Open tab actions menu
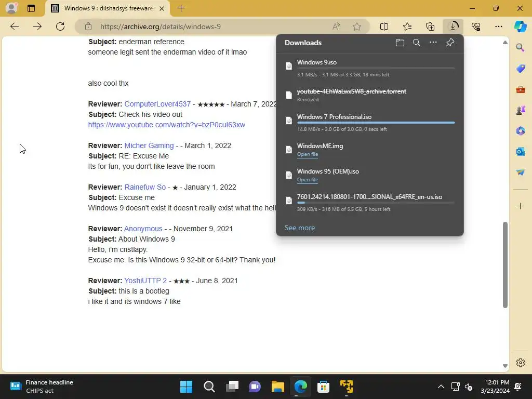This screenshot has width=532, height=399. coord(31,8)
